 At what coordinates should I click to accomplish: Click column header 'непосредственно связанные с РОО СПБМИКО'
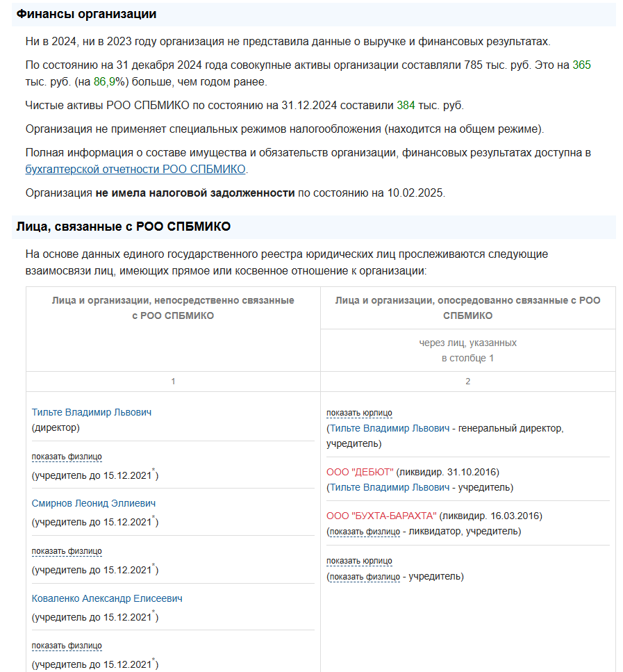click(173, 308)
